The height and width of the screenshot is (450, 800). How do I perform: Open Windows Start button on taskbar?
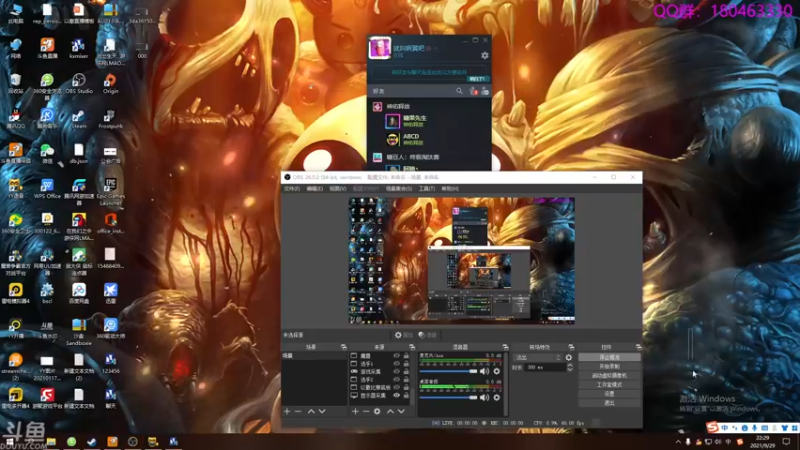(9, 442)
